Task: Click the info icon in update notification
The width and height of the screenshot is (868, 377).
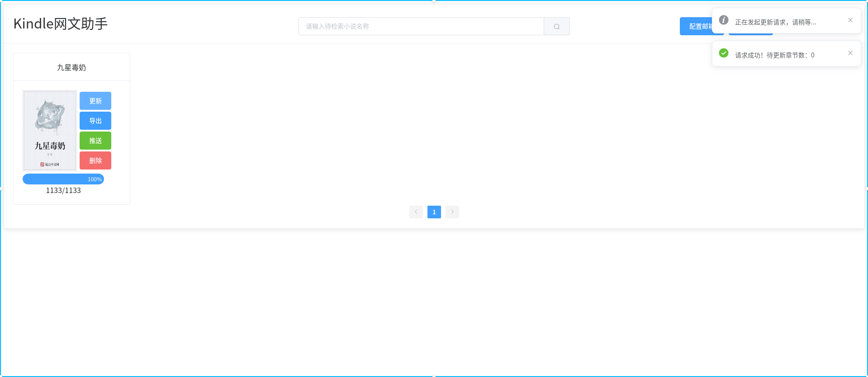Action: 724,20
